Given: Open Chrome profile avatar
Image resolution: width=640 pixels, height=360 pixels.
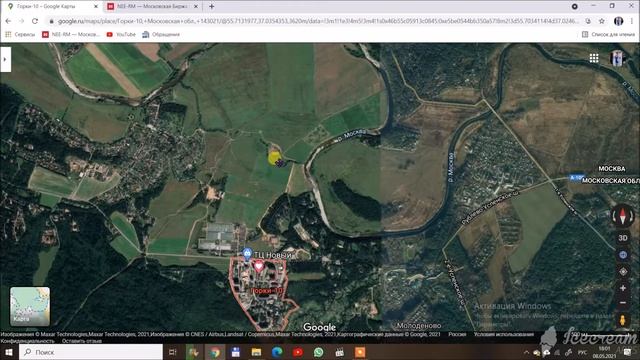Looking at the screenshot, I should (618, 21).
